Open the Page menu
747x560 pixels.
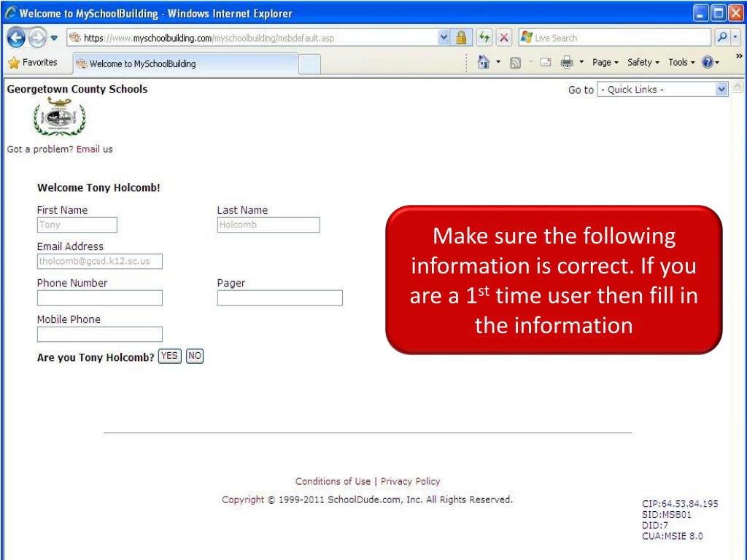click(605, 63)
